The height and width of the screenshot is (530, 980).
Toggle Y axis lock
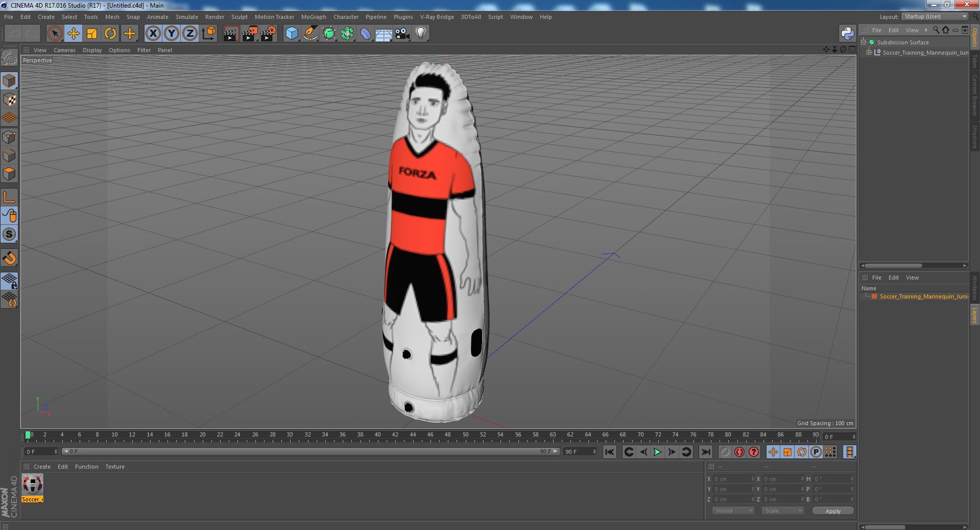tap(172, 34)
